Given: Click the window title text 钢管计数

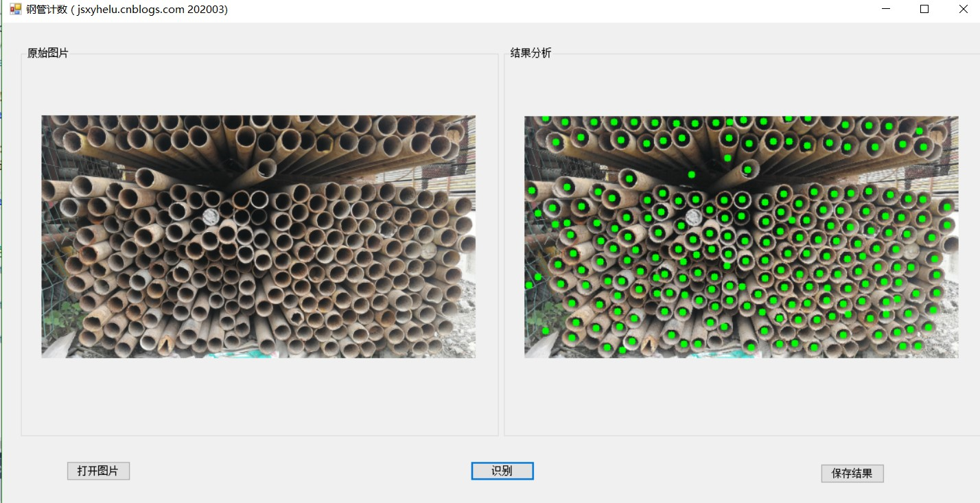Looking at the screenshot, I should (x=47, y=10).
